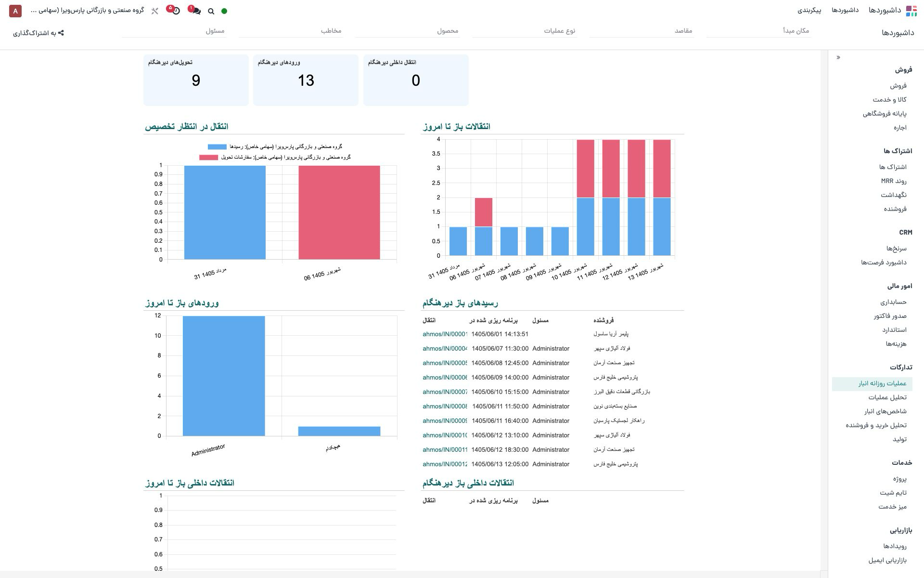Click the red 06 شهریور bar in pending chart
The image size is (924, 578).
click(x=339, y=212)
